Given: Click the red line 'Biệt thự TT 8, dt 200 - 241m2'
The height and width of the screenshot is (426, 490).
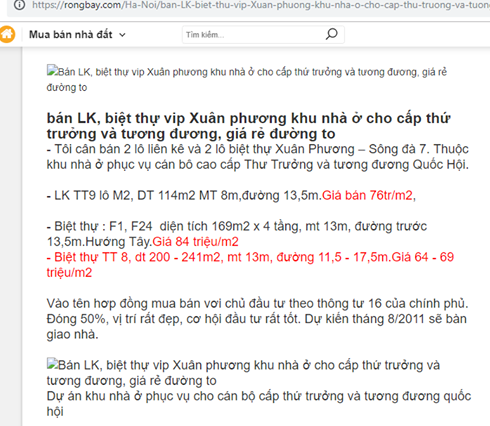Looking at the screenshot, I should click(x=250, y=265).
